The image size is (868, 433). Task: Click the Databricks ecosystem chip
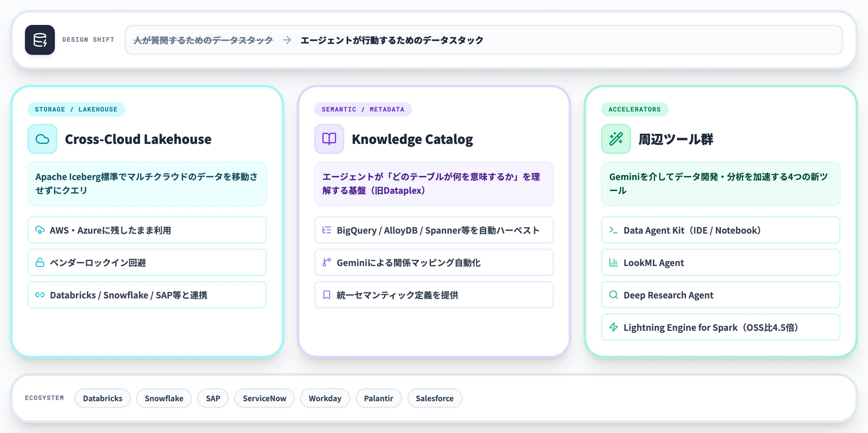click(103, 398)
